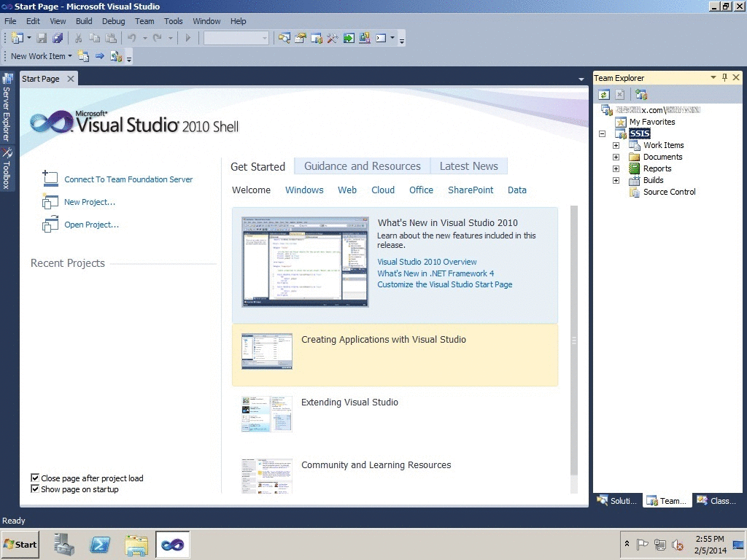Image resolution: width=747 pixels, height=560 pixels.
Task: Select My Favorites in Team Explorer
Action: (652, 122)
